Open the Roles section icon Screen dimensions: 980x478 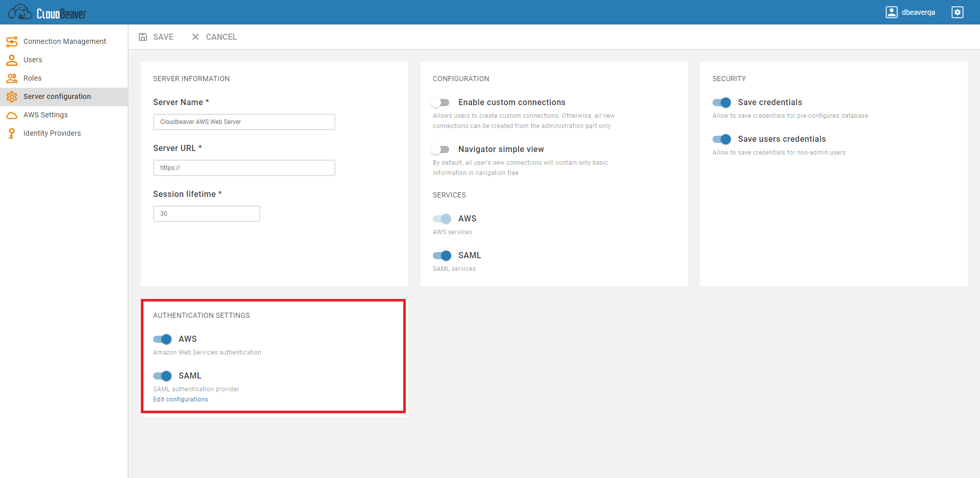pos(12,78)
